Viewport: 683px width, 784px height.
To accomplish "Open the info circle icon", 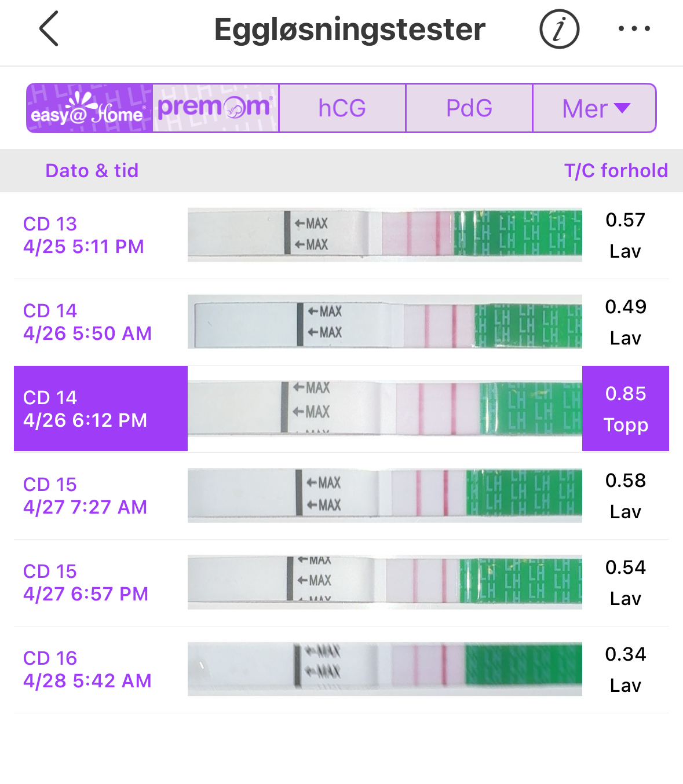I will tap(559, 29).
